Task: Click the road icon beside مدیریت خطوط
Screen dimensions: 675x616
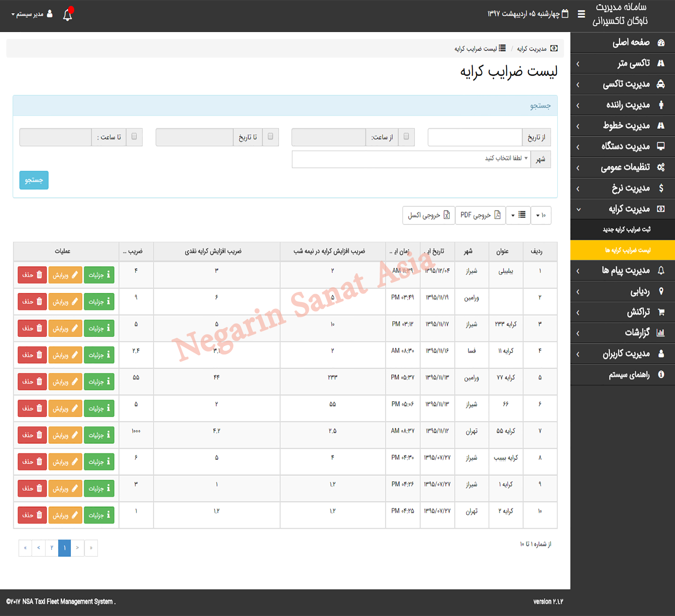Action: 661,125
